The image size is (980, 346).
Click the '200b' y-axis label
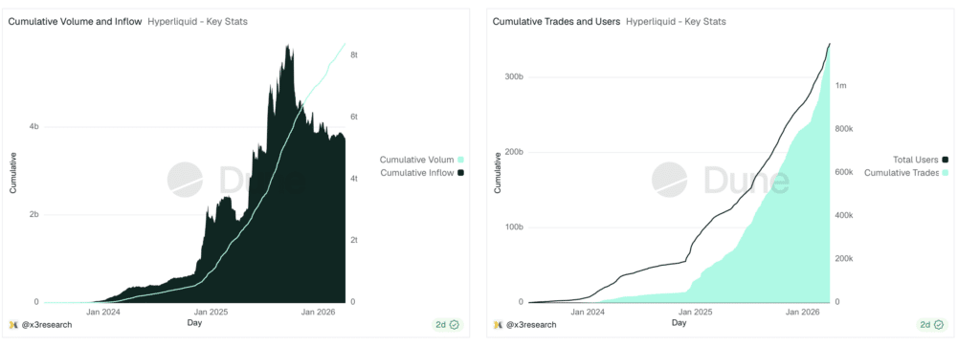pos(515,152)
